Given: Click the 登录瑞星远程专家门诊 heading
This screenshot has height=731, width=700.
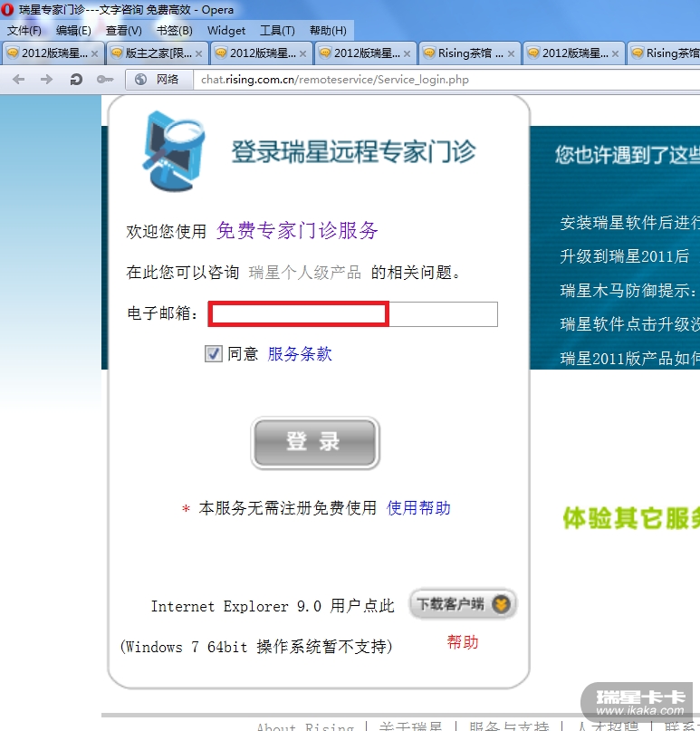Looking at the screenshot, I should coord(353,151).
